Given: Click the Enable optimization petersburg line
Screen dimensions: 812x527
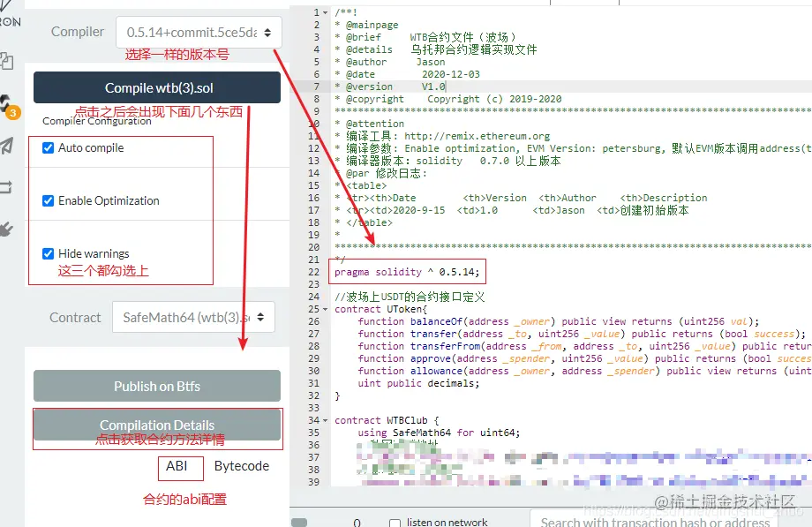Looking at the screenshot, I should coord(573,148).
